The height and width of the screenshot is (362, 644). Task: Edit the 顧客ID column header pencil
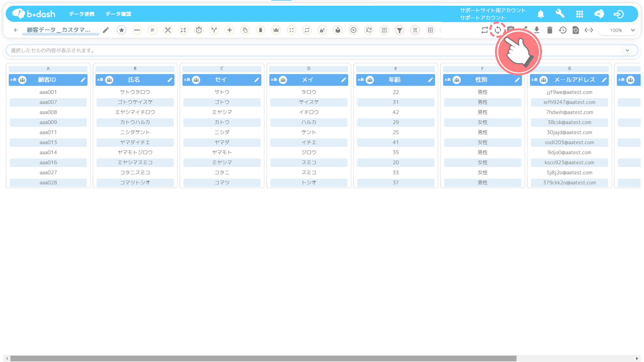83,80
